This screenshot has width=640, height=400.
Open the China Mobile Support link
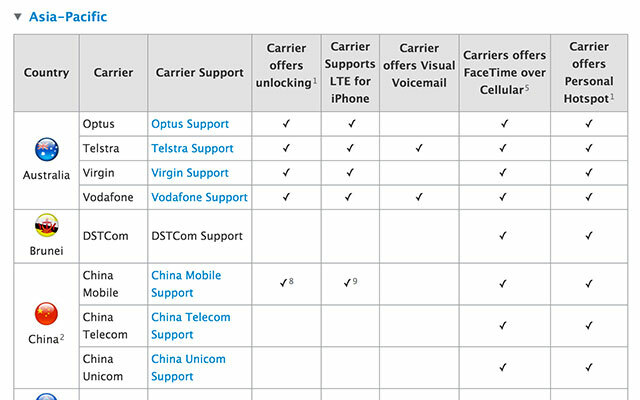coord(186,284)
